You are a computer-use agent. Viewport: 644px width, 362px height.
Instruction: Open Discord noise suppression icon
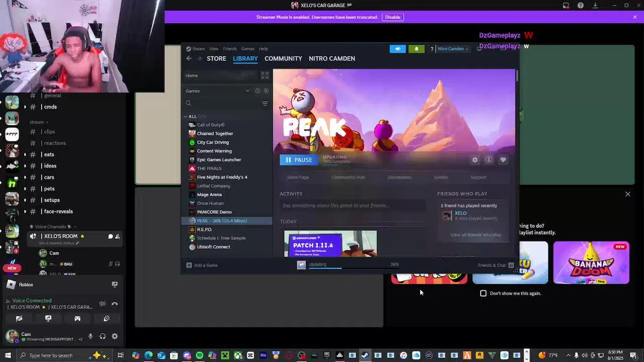pyautogui.click(x=103, y=304)
